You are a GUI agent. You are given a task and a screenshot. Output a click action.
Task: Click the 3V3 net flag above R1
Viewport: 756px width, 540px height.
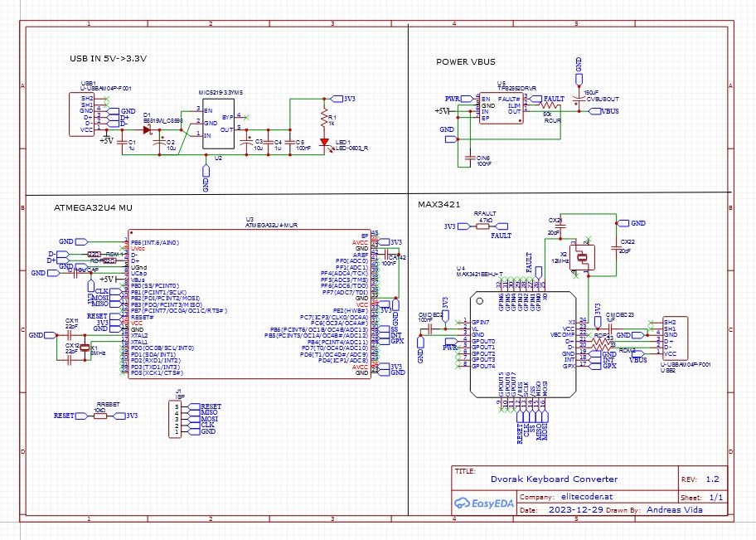(343, 99)
